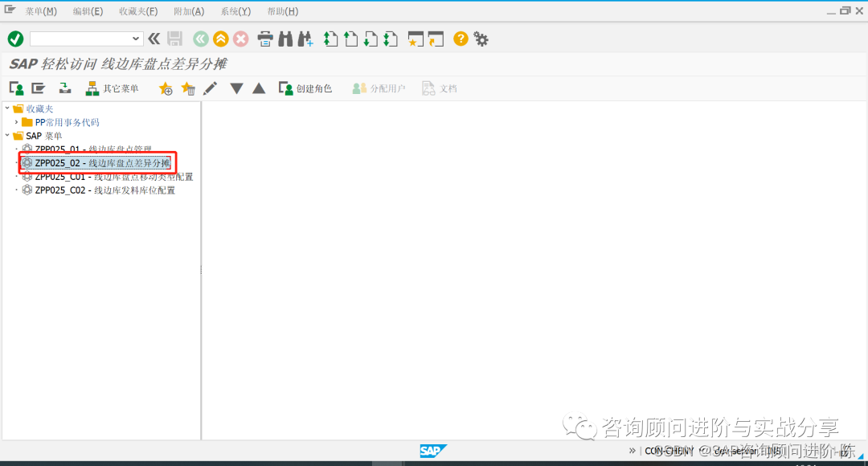Click the Find binoculars icon
868x466 pixels.
point(285,39)
